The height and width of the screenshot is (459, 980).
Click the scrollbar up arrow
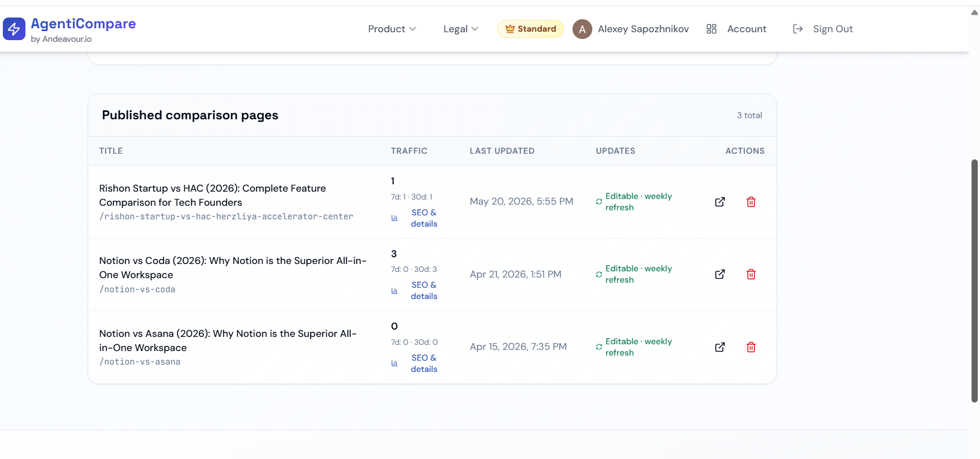pos(974,12)
